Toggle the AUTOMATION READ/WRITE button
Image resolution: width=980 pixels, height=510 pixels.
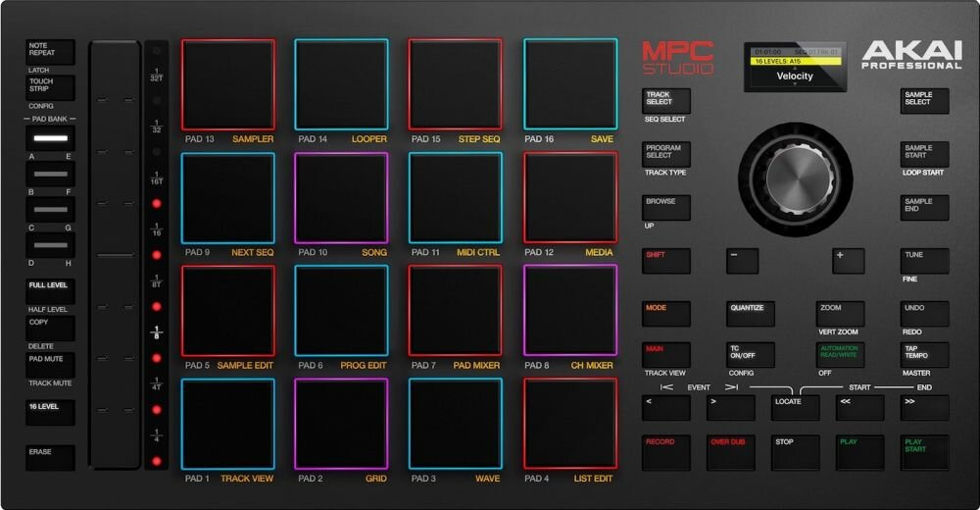tap(840, 355)
